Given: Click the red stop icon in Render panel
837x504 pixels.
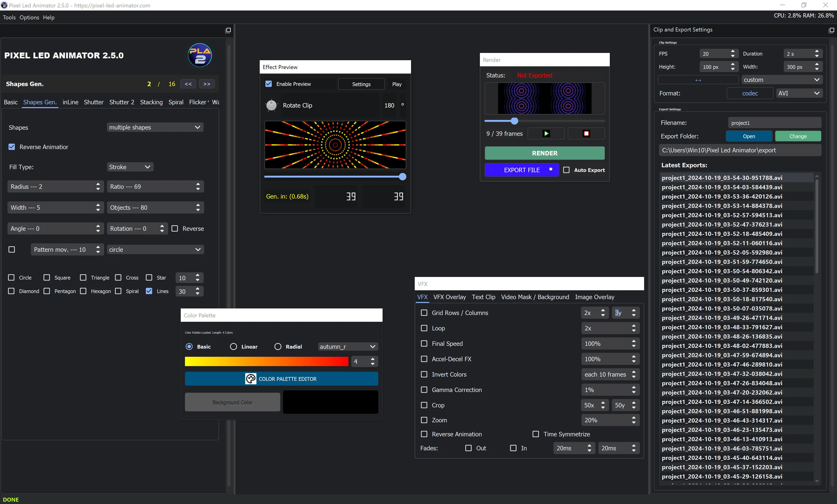Looking at the screenshot, I should tap(586, 133).
